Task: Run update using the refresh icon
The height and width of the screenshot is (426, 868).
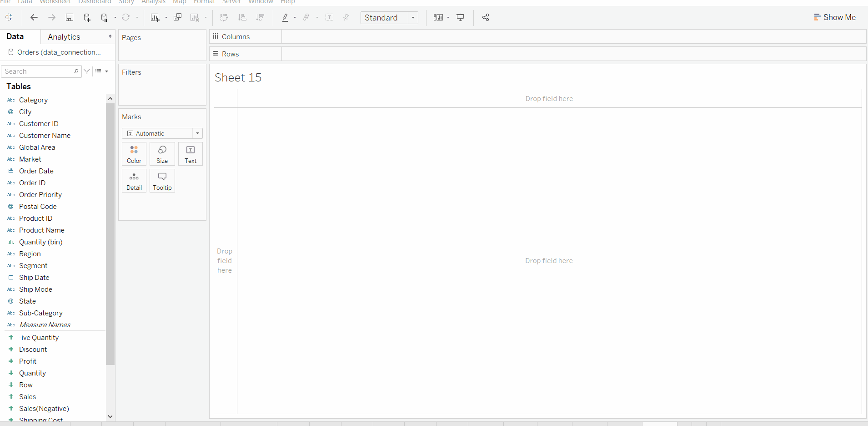Action: tap(126, 17)
